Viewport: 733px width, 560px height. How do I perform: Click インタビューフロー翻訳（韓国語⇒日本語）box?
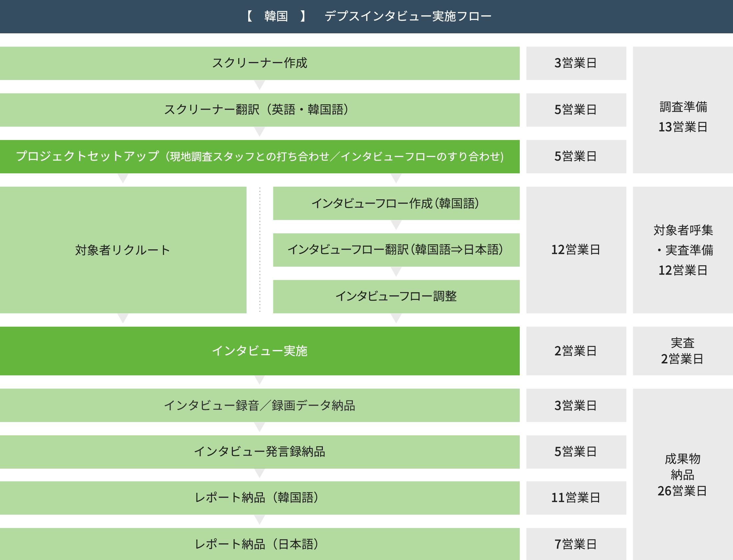[396, 250]
